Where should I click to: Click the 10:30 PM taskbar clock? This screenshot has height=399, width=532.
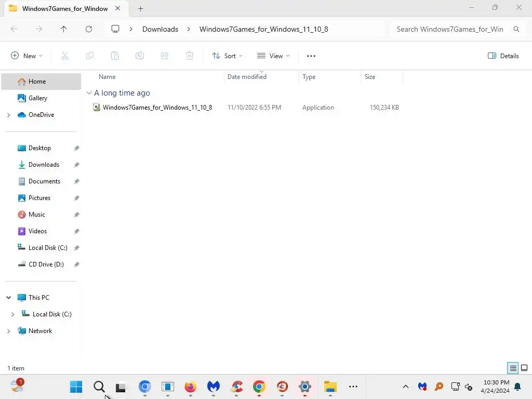point(496,382)
